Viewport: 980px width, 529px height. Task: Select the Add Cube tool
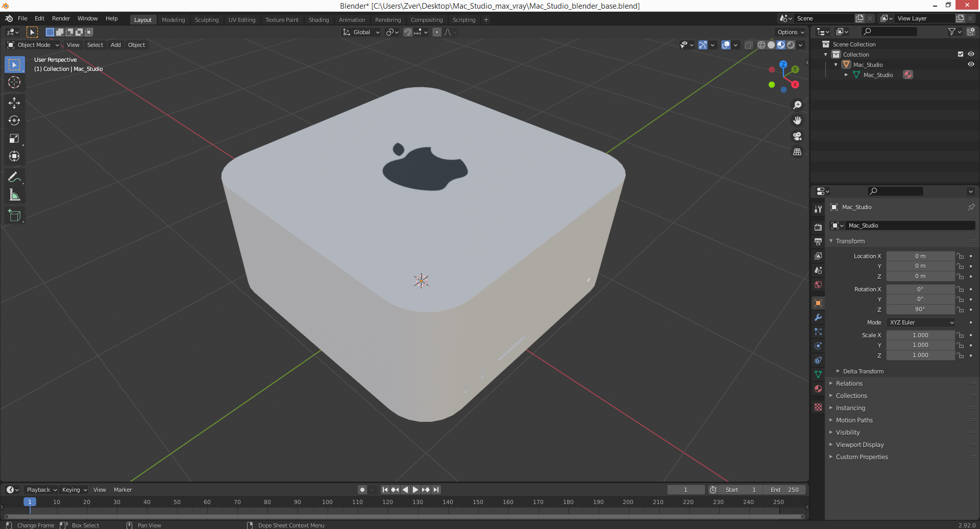pyautogui.click(x=14, y=216)
